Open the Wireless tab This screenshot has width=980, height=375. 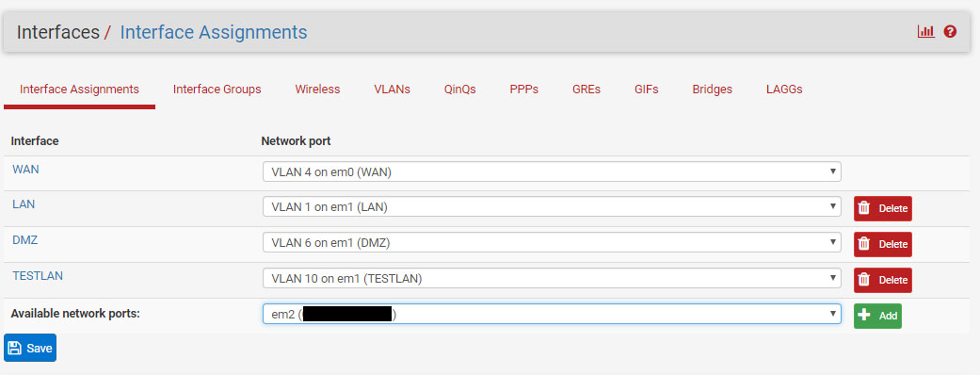tap(317, 90)
